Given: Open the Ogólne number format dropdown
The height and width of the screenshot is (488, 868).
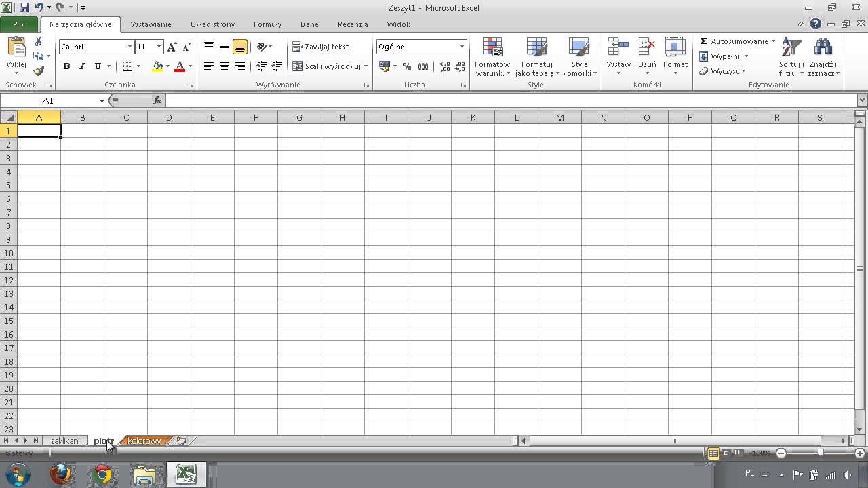Looking at the screenshot, I should point(462,47).
